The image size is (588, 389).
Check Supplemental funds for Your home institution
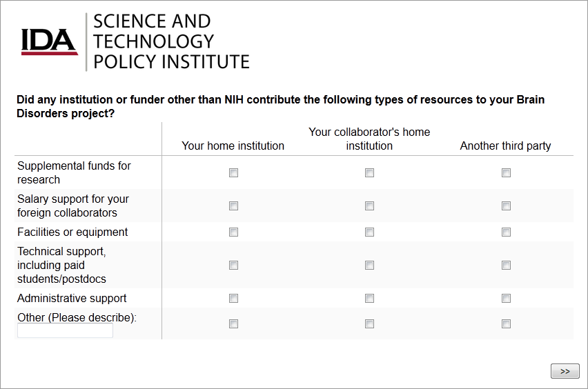pyautogui.click(x=233, y=173)
